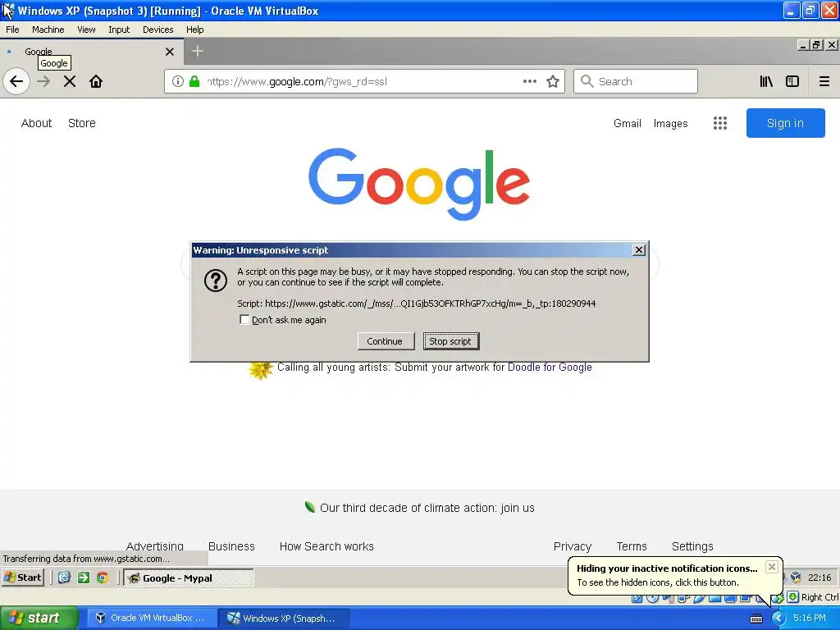The image size is (840, 630).
Task: Open the host green start button
Action: coord(39,618)
